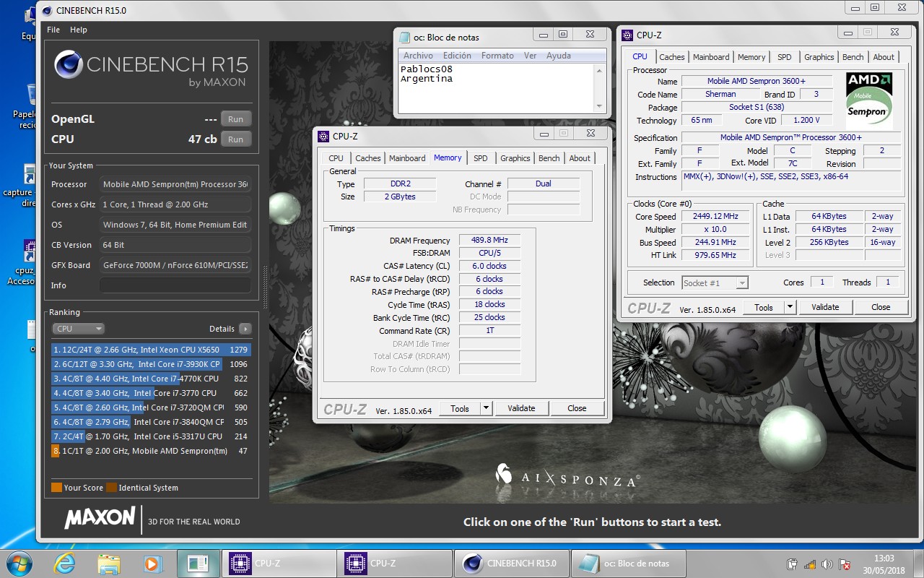Switch to CINEBENCH R15.0 taskbar button

(511, 563)
